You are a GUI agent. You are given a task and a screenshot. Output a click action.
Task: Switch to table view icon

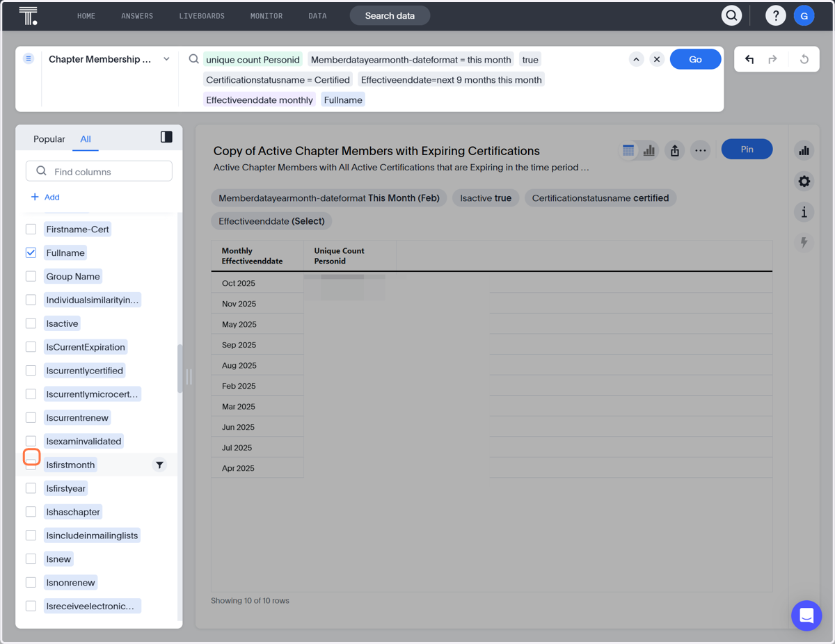[628, 150]
